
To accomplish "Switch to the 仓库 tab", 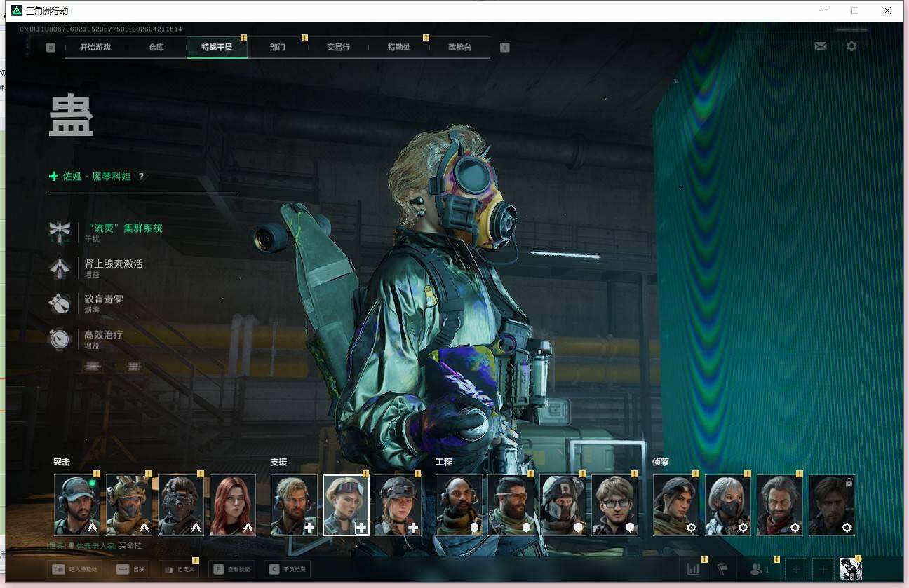I will pyautogui.click(x=156, y=47).
